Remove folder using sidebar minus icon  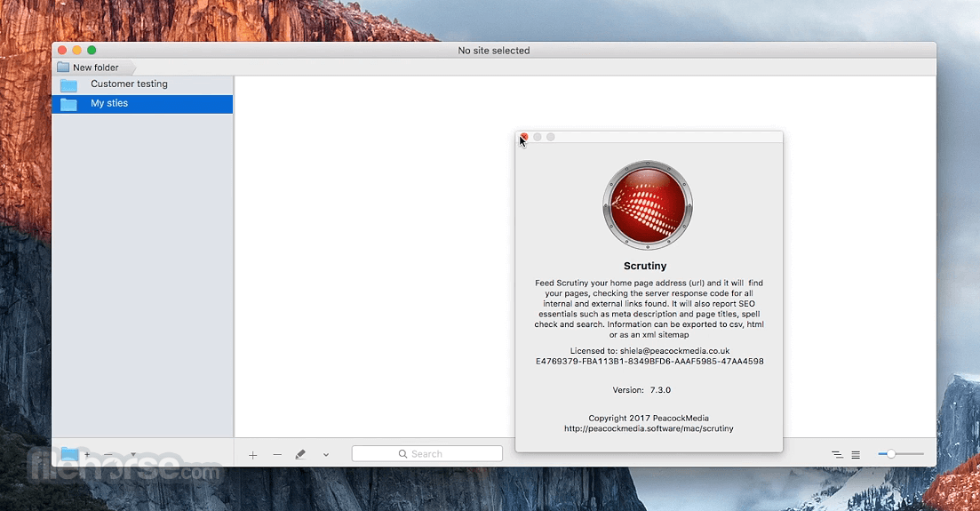[108, 455]
